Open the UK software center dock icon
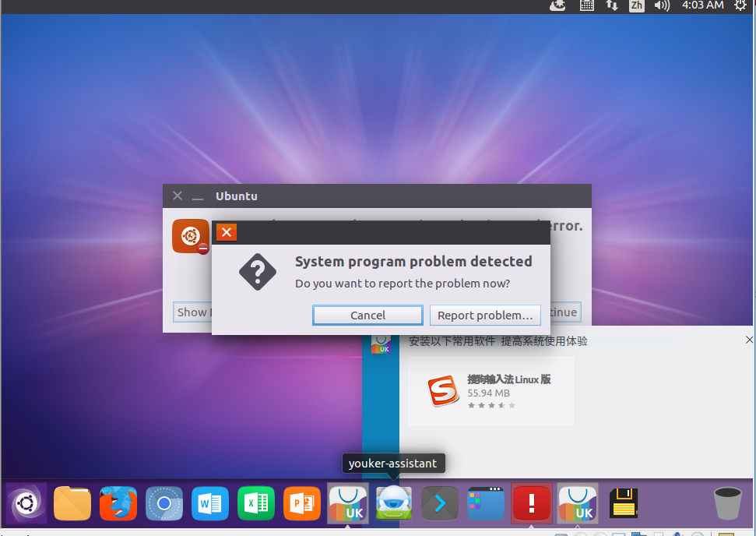756x536 pixels. [347, 503]
